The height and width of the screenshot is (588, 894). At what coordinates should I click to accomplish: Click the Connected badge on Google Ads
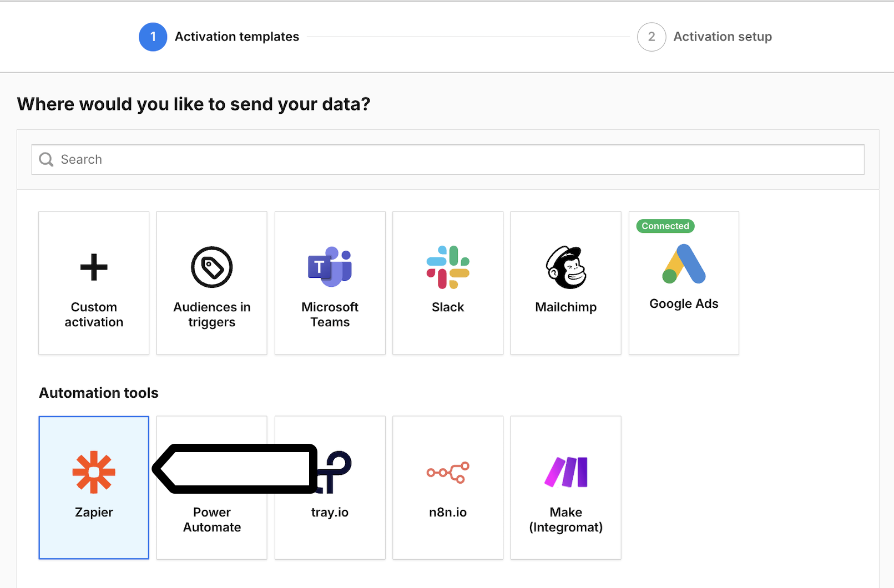coord(664,226)
